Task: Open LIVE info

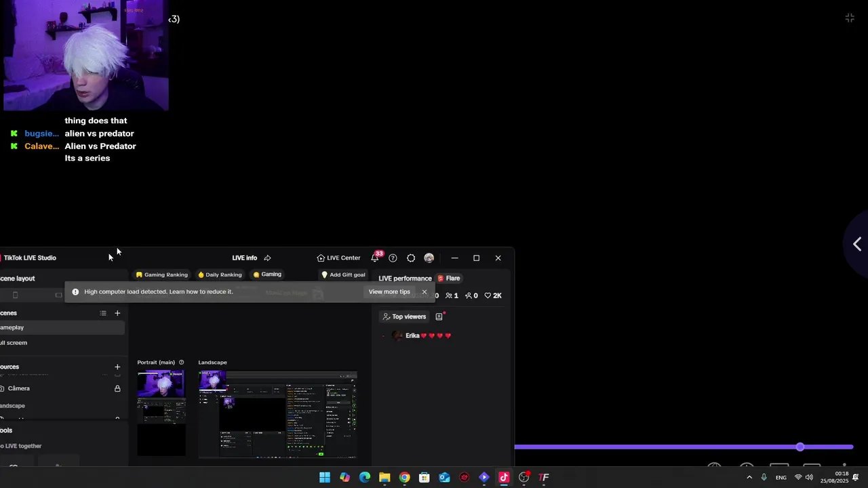Action: point(244,258)
